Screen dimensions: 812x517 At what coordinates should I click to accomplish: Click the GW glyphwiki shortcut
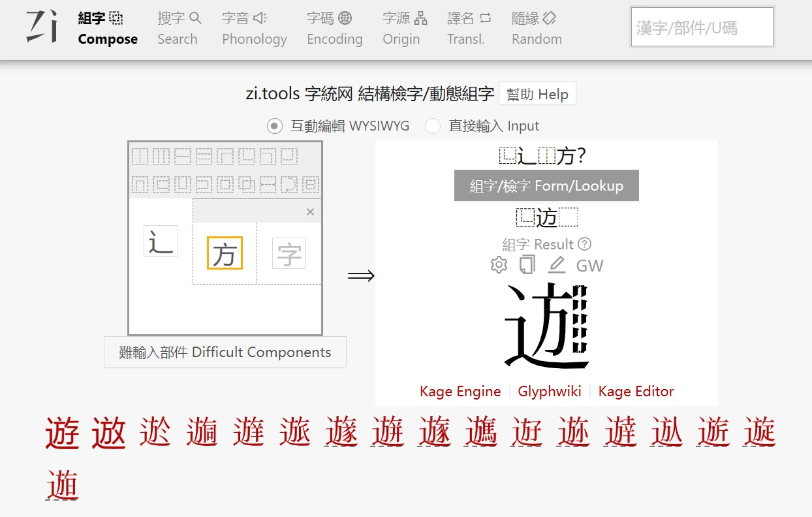(x=589, y=266)
